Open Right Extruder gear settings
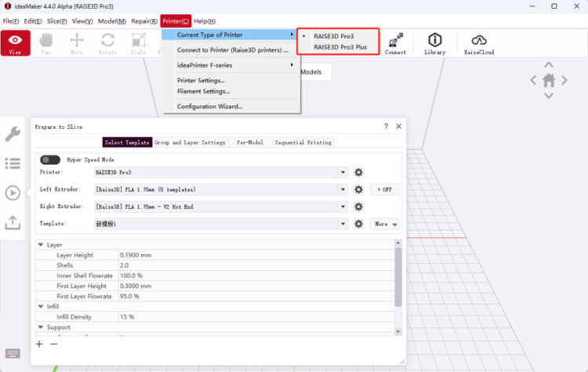Image resolution: width=588 pixels, height=372 pixels. (x=358, y=207)
